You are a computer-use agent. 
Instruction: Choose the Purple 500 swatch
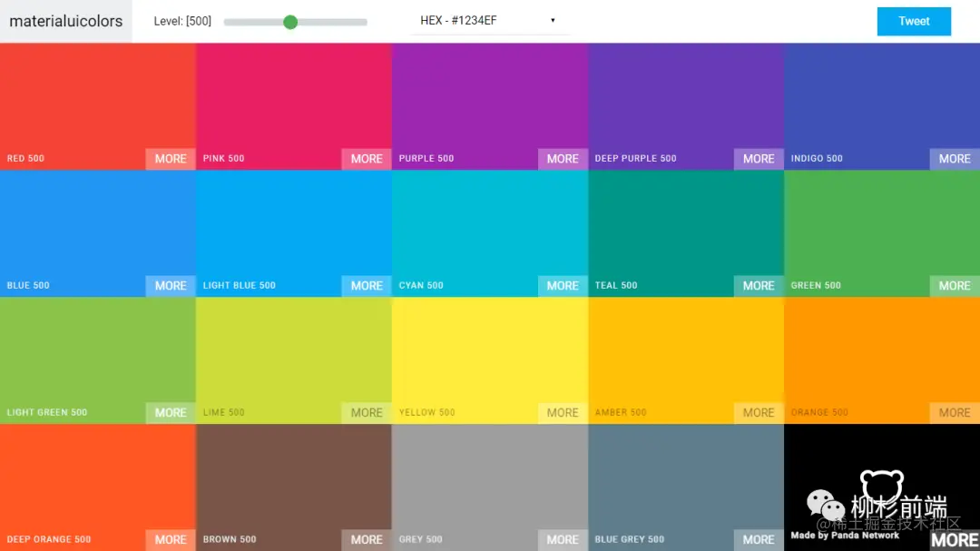click(490, 106)
